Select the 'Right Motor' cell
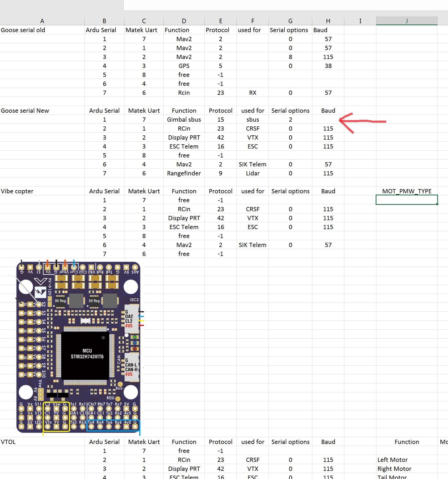 coord(394,469)
